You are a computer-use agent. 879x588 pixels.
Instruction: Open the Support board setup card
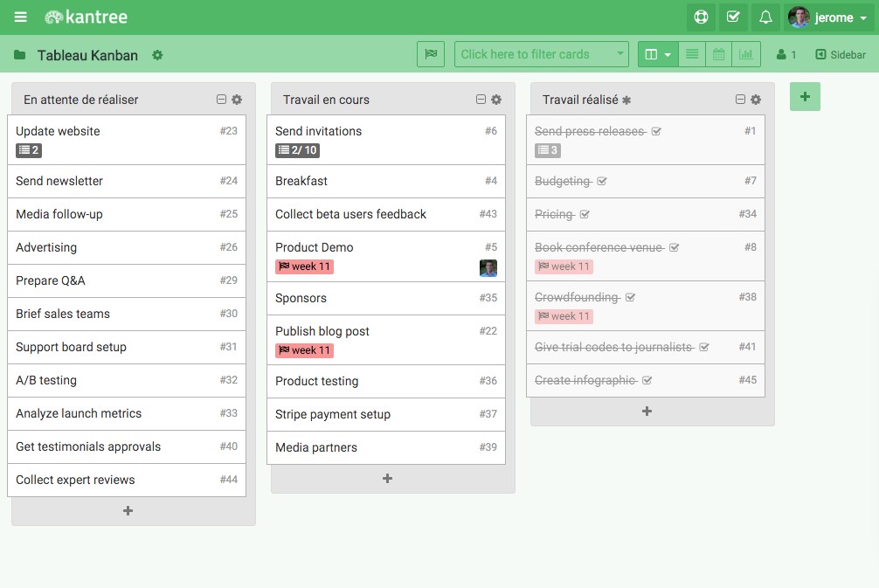click(127, 347)
